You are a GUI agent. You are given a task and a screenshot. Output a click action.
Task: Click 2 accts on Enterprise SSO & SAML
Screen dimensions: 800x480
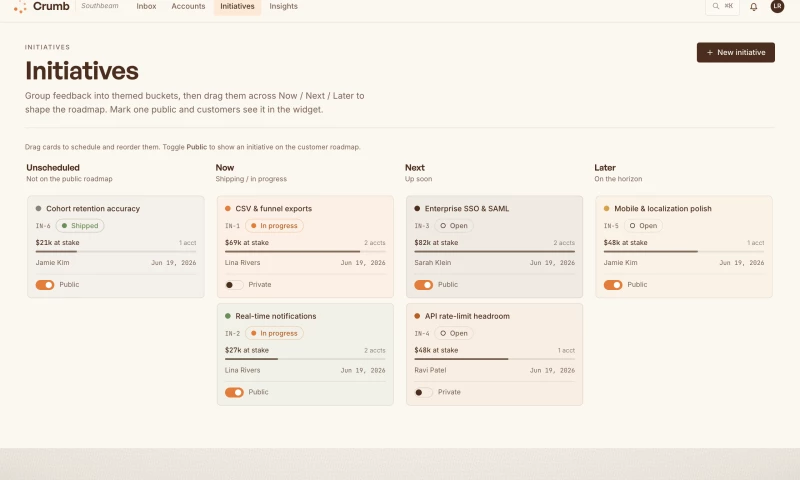tap(564, 243)
